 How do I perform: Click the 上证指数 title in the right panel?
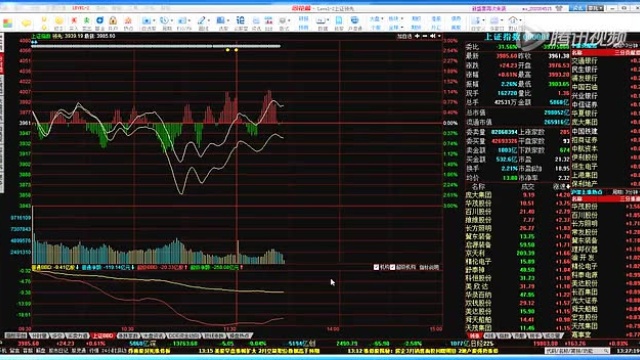pos(503,37)
